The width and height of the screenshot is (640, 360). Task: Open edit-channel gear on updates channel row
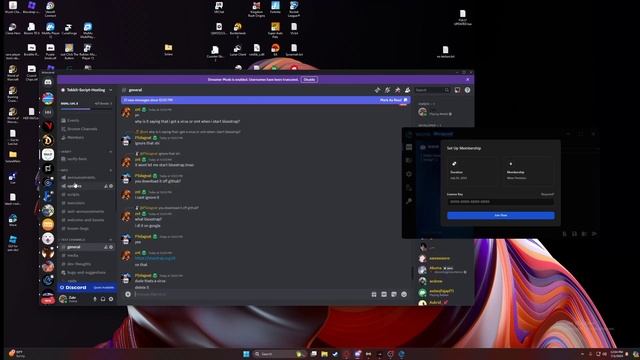coord(111,186)
